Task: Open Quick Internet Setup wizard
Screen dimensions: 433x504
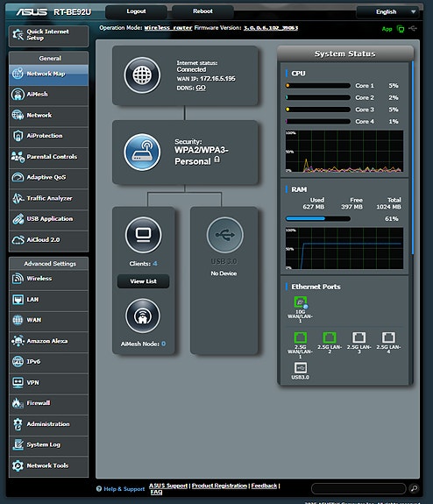Action: pos(48,36)
